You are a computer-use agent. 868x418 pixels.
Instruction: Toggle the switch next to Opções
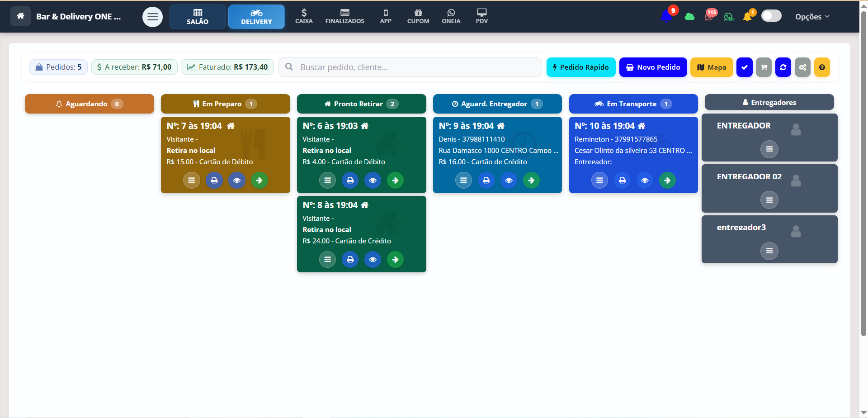pyautogui.click(x=771, y=16)
